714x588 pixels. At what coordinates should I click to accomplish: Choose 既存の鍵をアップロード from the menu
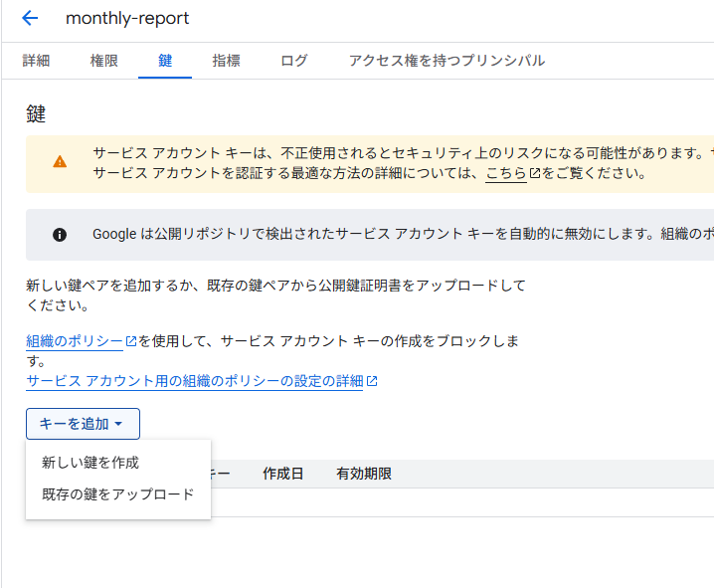tap(118, 494)
